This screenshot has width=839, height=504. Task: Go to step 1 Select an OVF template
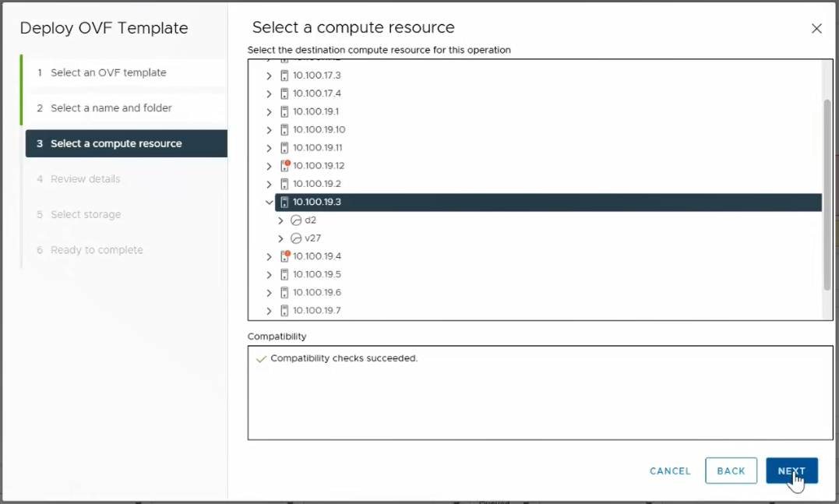pos(108,72)
